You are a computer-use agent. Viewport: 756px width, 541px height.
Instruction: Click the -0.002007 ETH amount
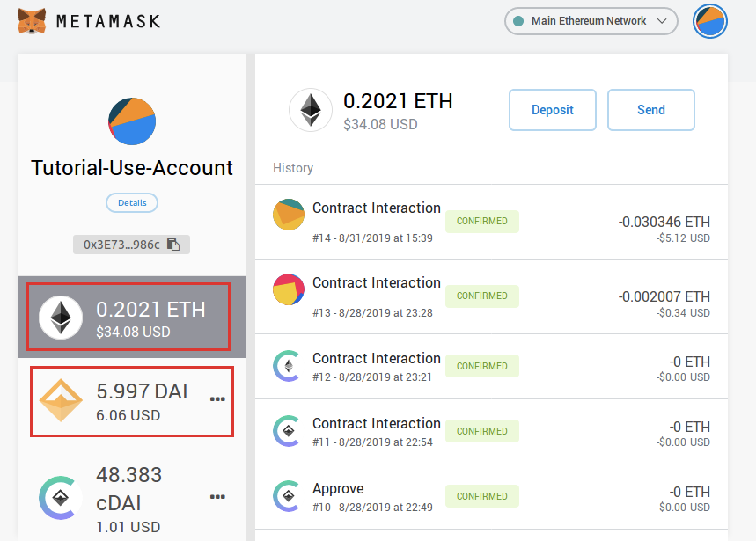point(664,296)
